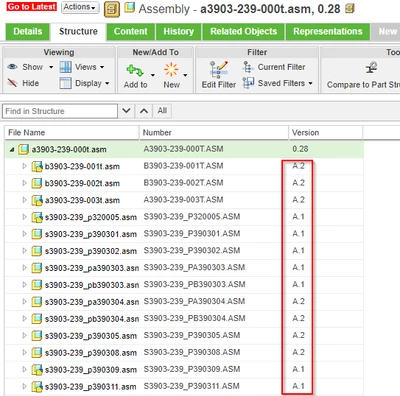Viewport: 400px width, 396px height.
Task: Expand the s3903-239_p390311.asm node
Action: pos(24,386)
